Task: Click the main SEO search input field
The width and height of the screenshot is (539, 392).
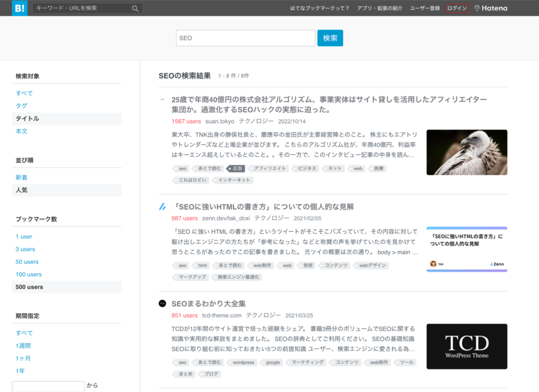Action: (x=245, y=38)
